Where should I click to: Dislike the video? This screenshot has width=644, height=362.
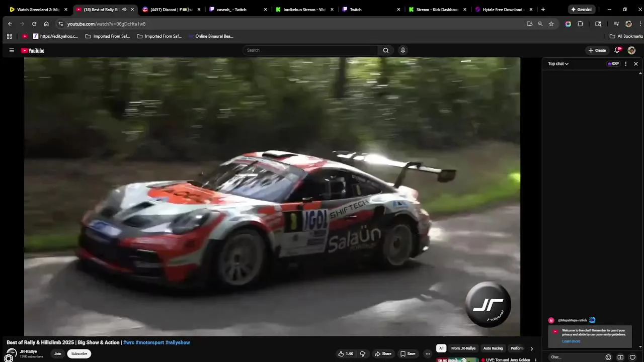tap(363, 353)
